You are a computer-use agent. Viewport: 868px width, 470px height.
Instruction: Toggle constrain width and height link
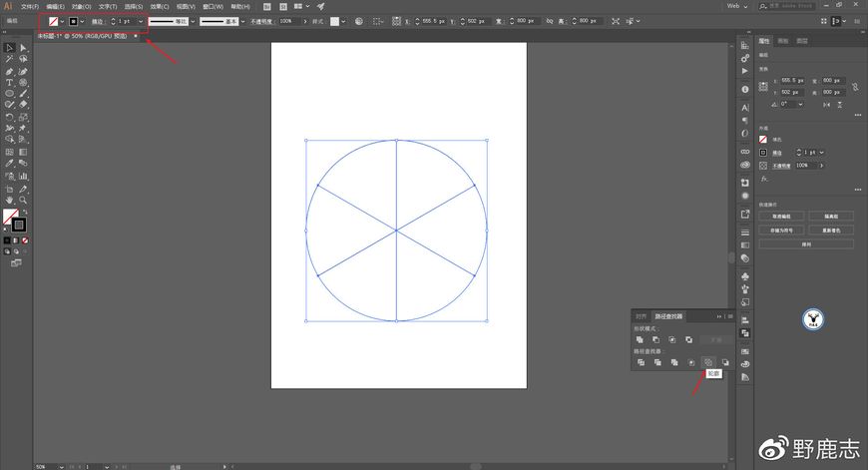pos(855,87)
